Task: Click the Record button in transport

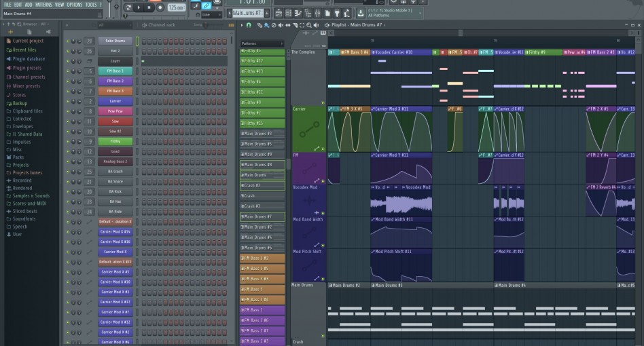Action: [x=160, y=7]
